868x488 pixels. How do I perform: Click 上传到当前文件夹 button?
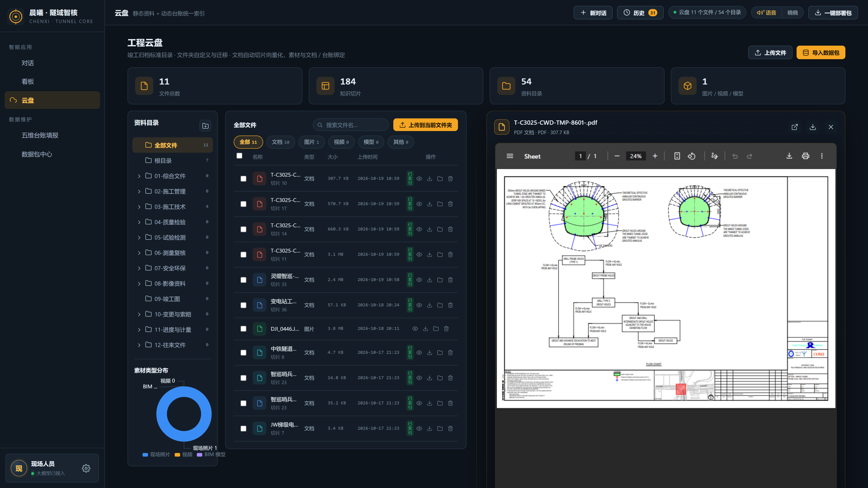[425, 125]
